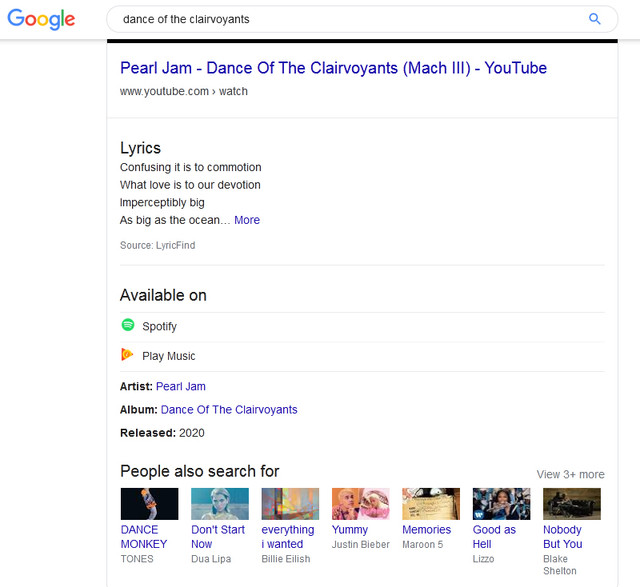
Task: Focus the search box with dance of the clairvoyants
Action: (x=362, y=19)
